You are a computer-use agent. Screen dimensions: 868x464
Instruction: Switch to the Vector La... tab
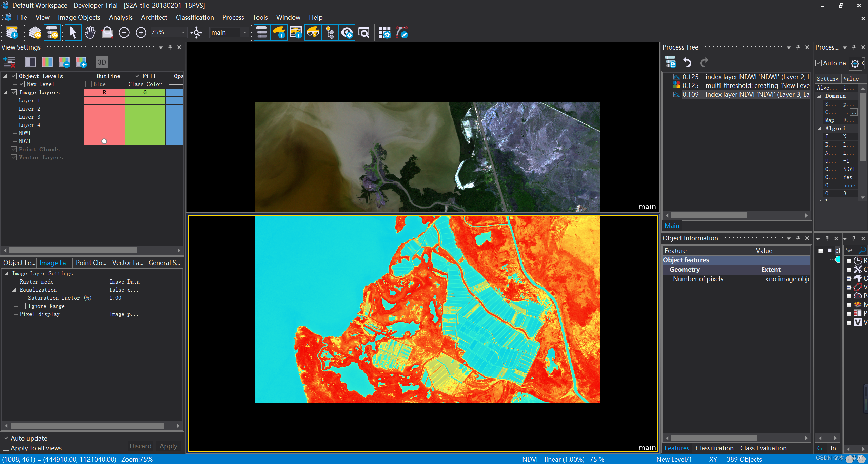[127, 263]
